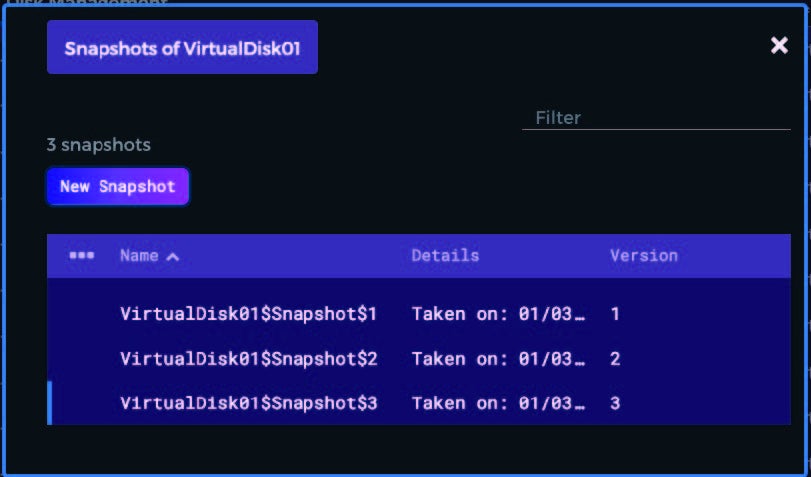This screenshot has width=811, height=477.
Task: Sort by the Version column header
Action: (643, 255)
